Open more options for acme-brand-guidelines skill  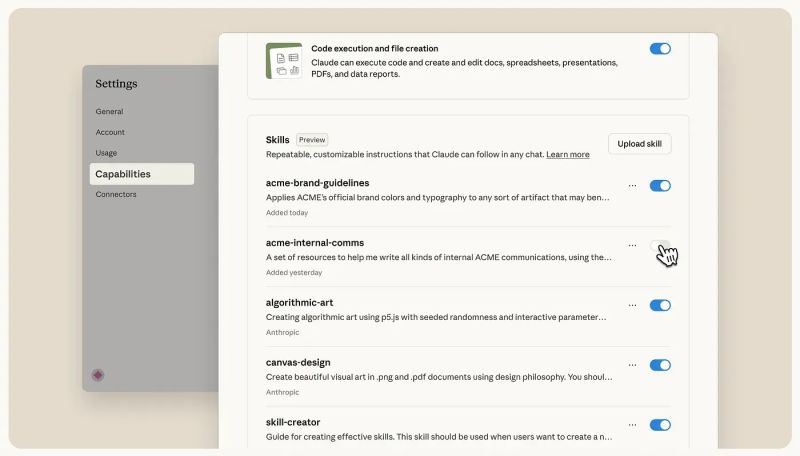pyautogui.click(x=632, y=185)
